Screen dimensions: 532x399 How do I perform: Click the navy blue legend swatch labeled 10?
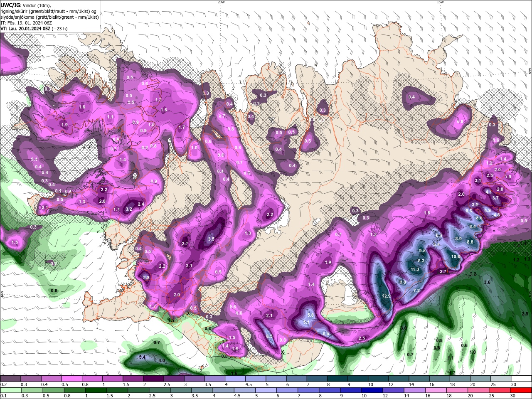click(371, 390)
